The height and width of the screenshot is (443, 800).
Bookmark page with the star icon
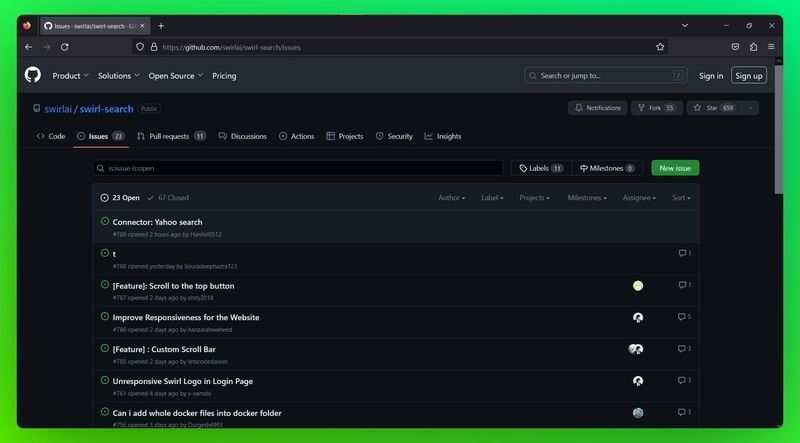click(660, 47)
